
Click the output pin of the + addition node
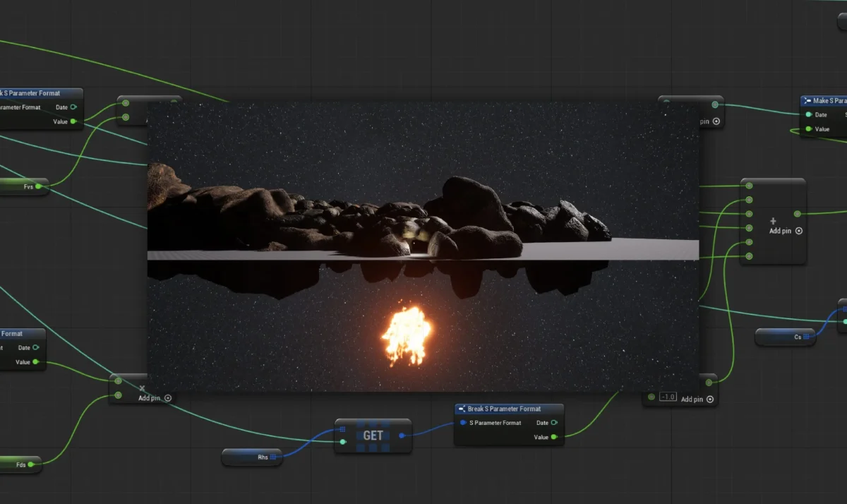coord(797,213)
